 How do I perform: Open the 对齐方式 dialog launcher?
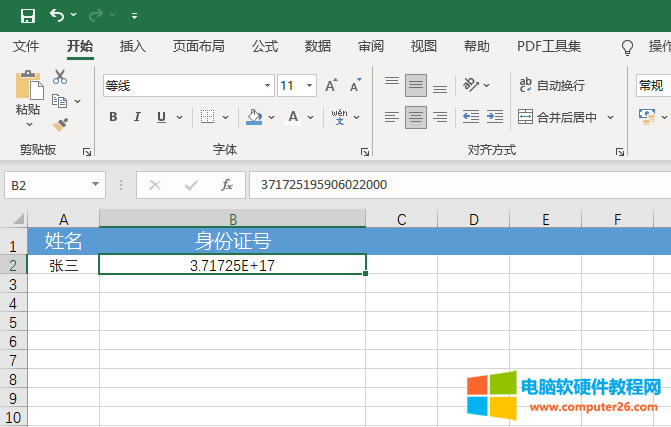click(x=620, y=152)
